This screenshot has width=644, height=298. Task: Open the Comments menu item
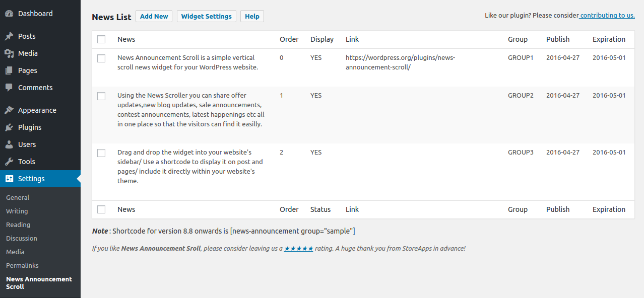click(40, 88)
